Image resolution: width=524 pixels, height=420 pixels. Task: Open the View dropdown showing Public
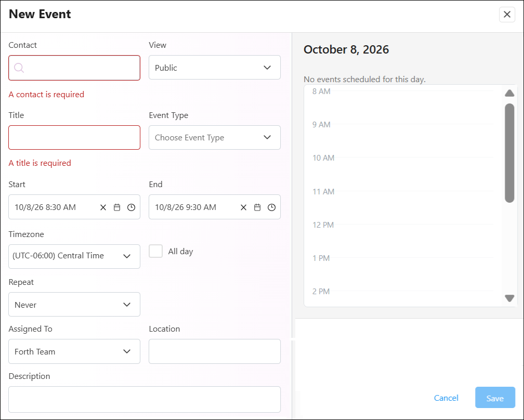coord(215,68)
